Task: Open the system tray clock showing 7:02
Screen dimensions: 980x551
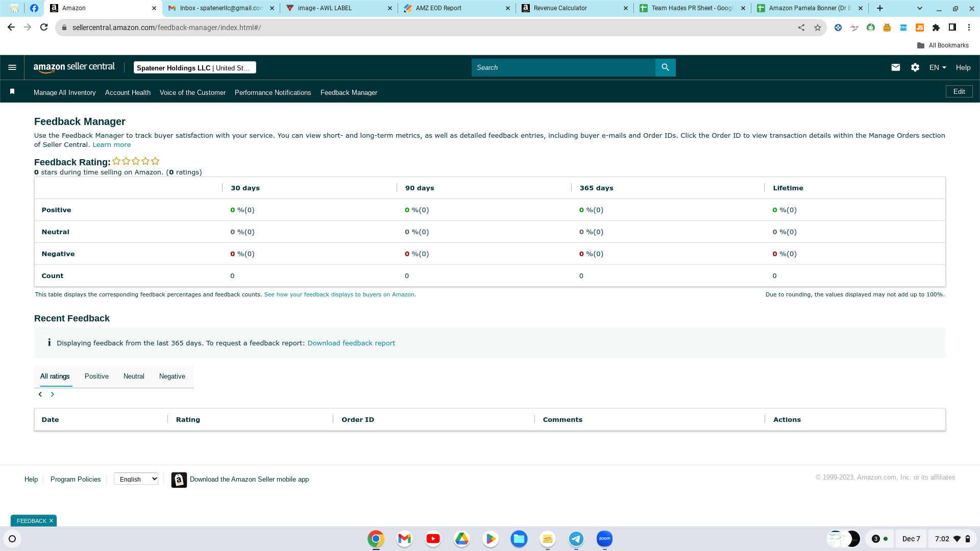Action: (952, 539)
